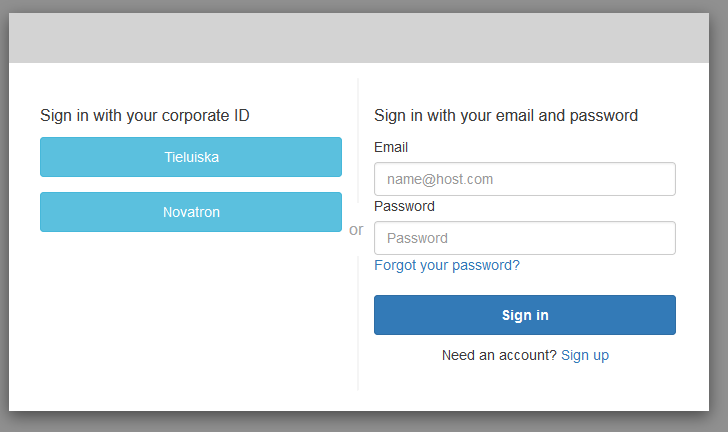Focus the Email input field
Viewport: 728px width, 432px height.
(x=524, y=180)
